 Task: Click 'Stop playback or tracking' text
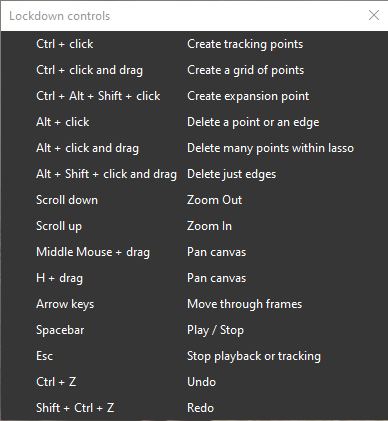254,356
